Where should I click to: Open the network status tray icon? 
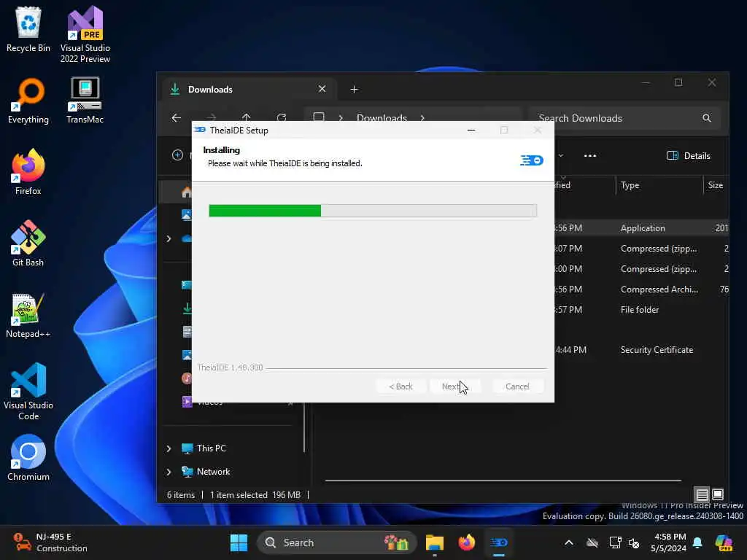pyautogui.click(x=615, y=542)
